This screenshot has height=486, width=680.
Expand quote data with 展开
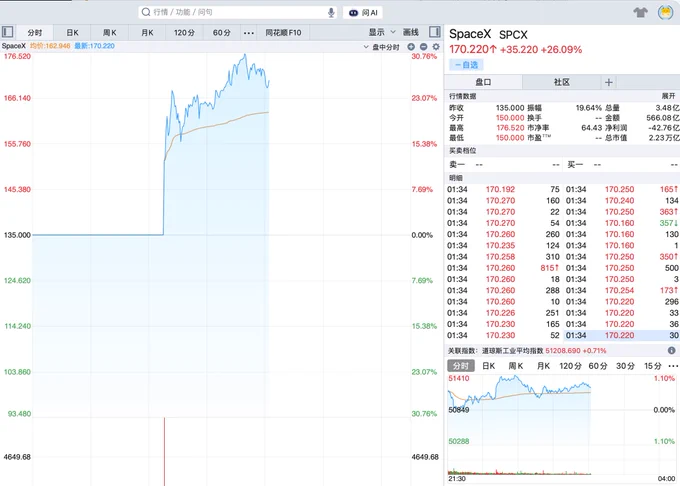[668, 96]
